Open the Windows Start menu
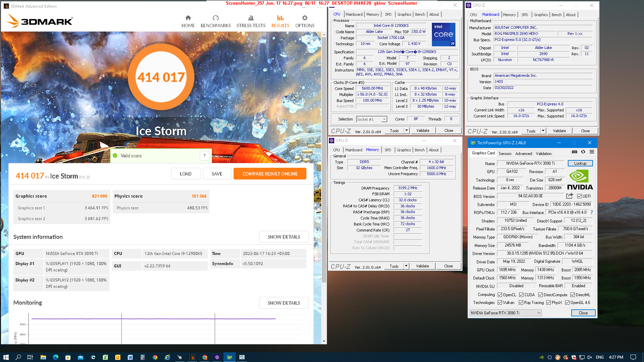 (x=6, y=357)
